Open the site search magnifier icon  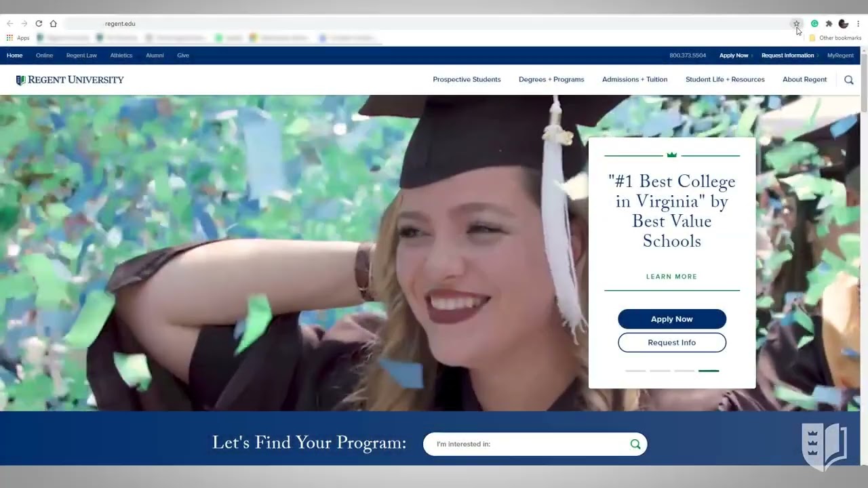849,80
